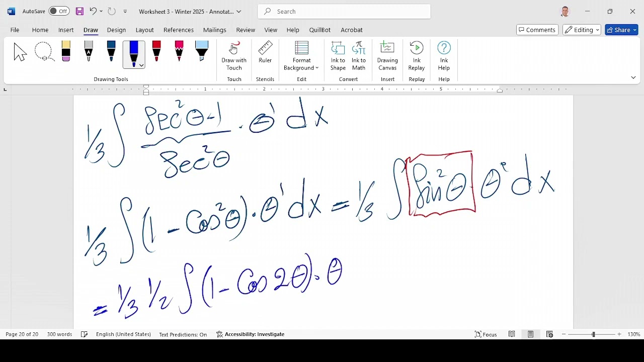
Task: Click the 130% zoom level
Action: [634, 334]
